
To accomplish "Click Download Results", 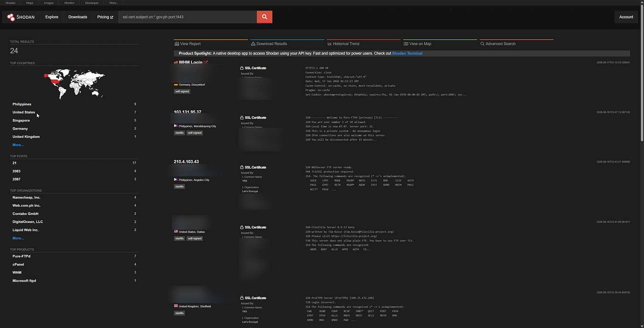I will point(269,44).
